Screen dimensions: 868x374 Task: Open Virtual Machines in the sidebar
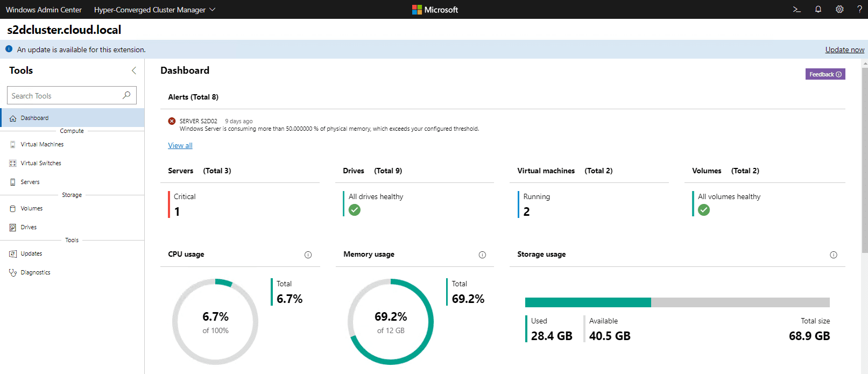click(42, 144)
